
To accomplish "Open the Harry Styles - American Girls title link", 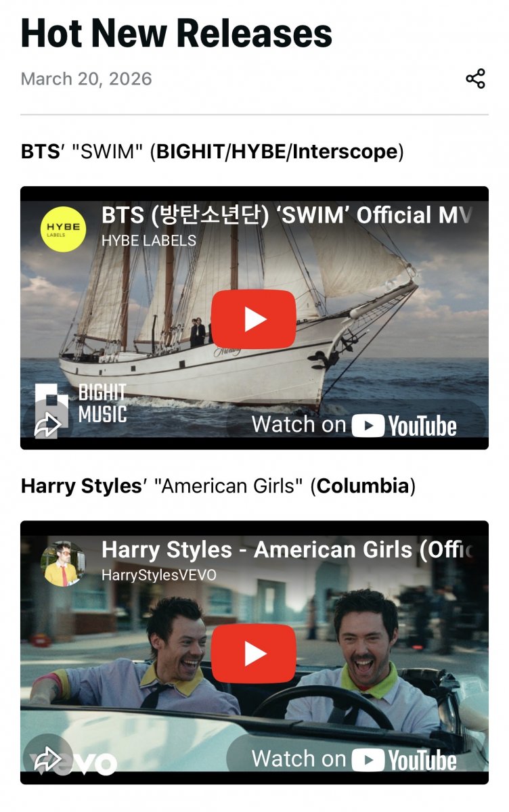I will pos(286,550).
